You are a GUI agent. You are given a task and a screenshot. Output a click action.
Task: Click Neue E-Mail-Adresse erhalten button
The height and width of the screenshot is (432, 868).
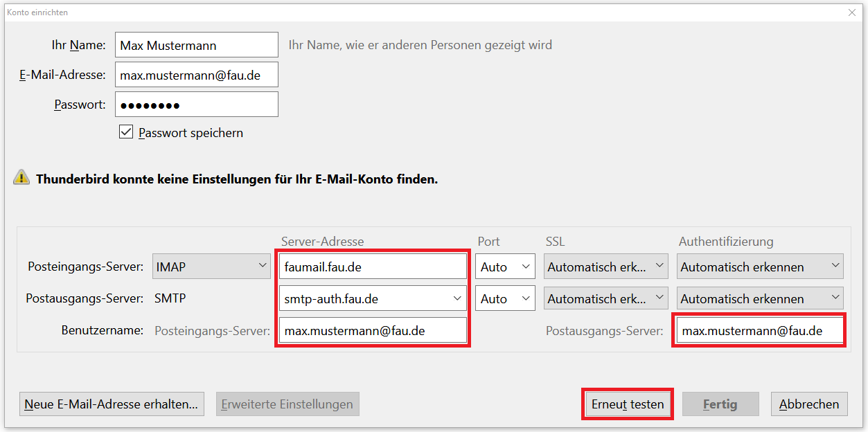[112, 404]
